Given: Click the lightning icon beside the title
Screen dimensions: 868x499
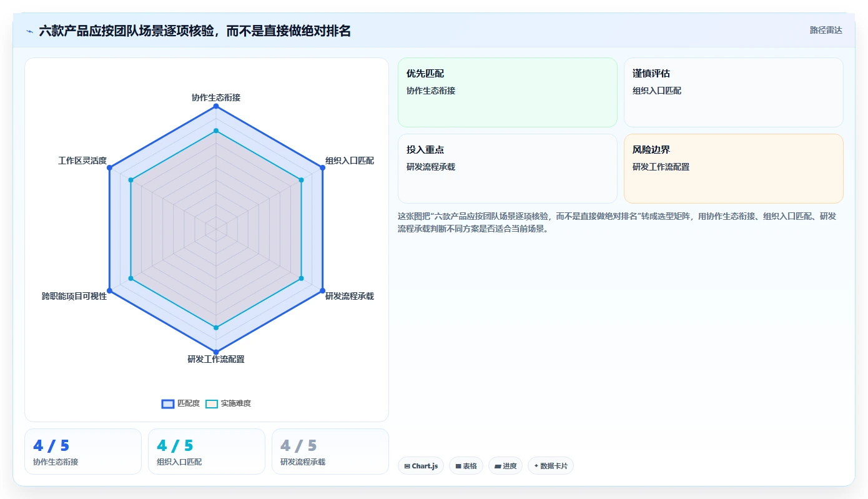Looking at the screenshot, I should (x=29, y=31).
